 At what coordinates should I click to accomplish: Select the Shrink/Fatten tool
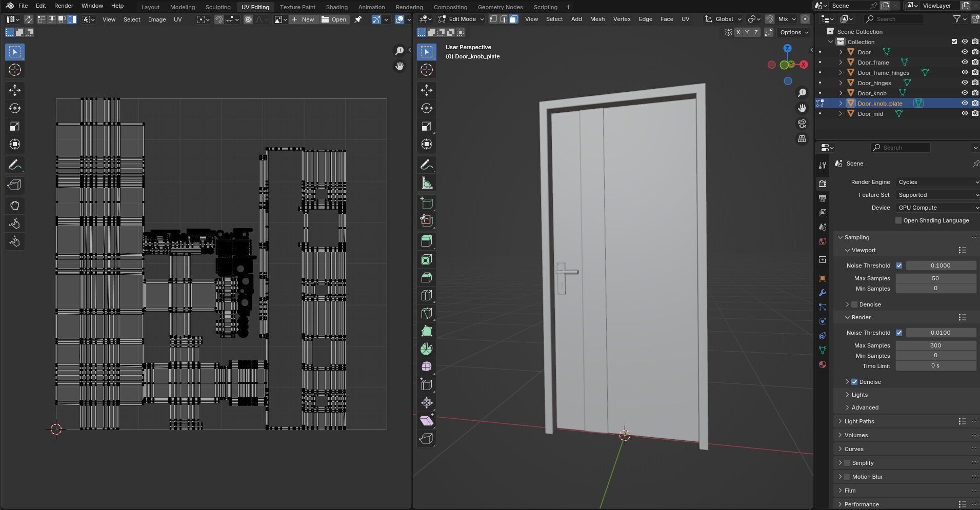427,403
